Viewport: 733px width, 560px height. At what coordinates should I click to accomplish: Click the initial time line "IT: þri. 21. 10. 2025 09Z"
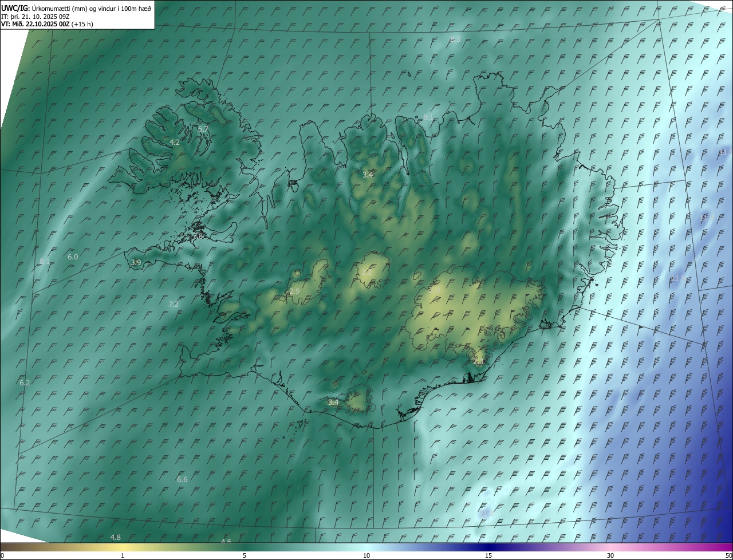[36, 16]
